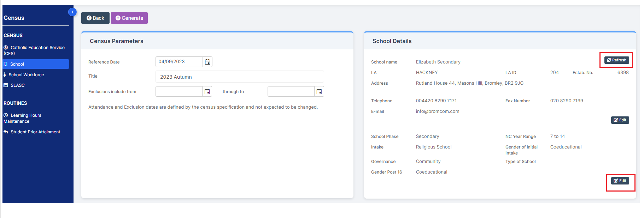This screenshot has width=644, height=218.
Task: Click the school name Elizabeth Secondary
Action: (x=438, y=62)
